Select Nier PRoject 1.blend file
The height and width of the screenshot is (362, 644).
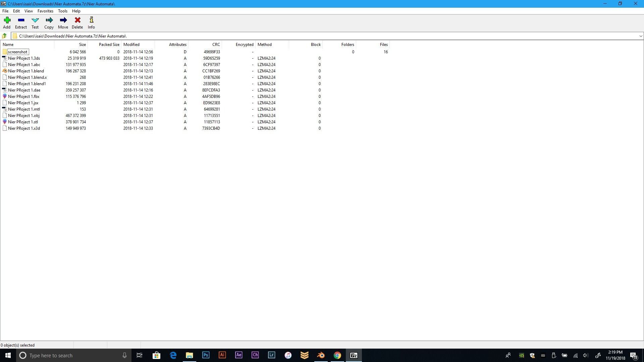pos(26,71)
